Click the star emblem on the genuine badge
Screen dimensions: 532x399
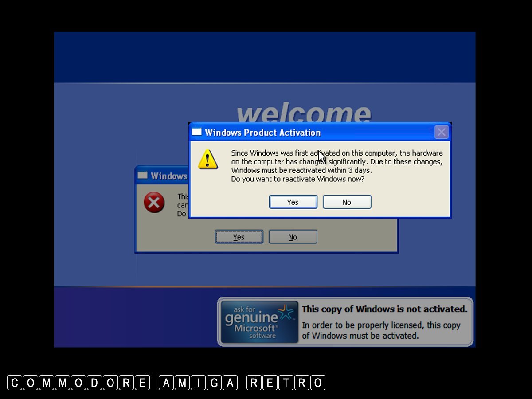coord(286,312)
